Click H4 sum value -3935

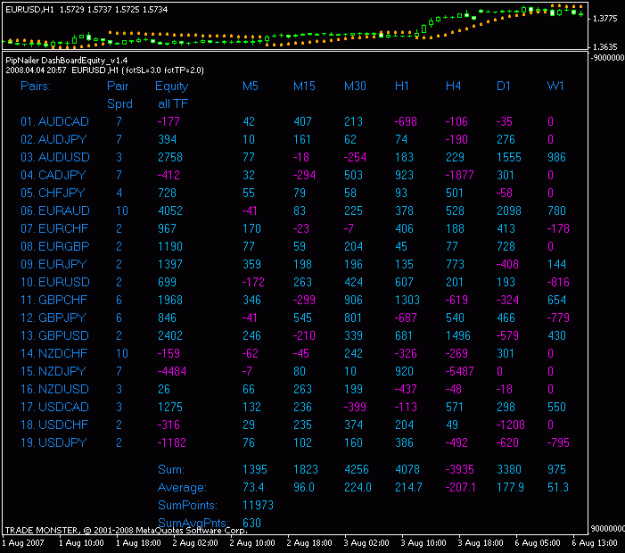tap(460, 469)
